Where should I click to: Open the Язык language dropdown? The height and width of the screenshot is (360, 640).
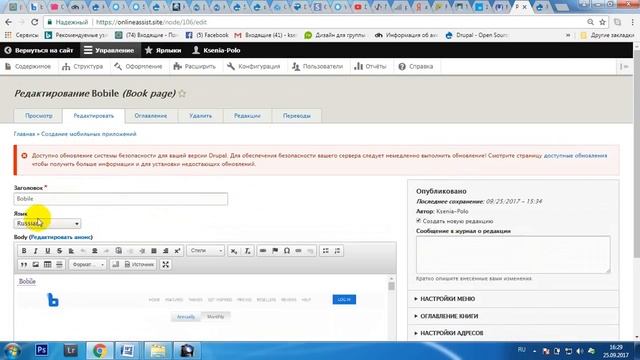47,224
